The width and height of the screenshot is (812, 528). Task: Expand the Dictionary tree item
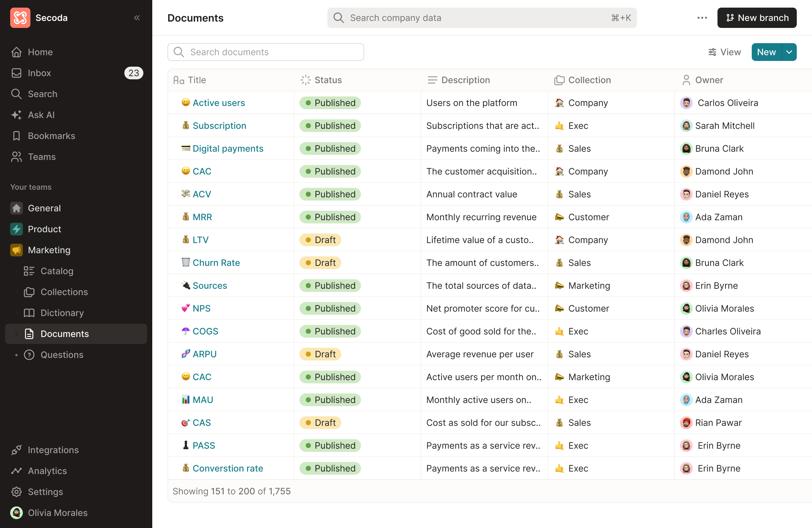[x=16, y=313]
